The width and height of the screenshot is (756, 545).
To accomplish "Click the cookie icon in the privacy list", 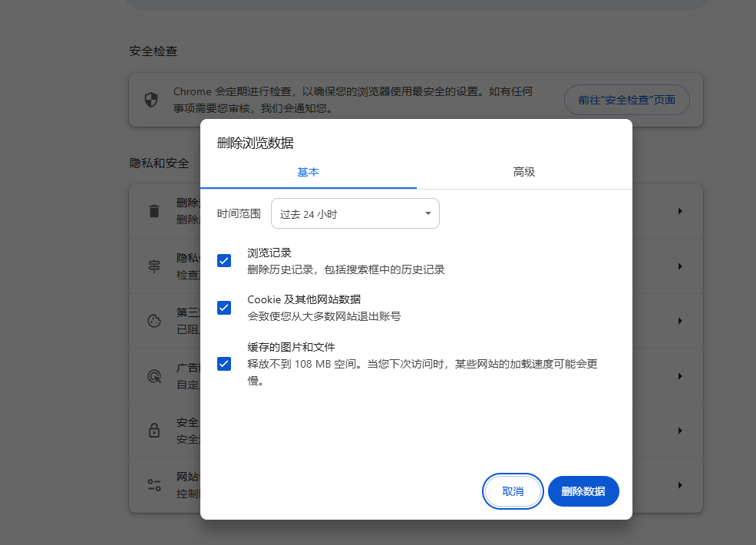I will click(x=154, y=321).
